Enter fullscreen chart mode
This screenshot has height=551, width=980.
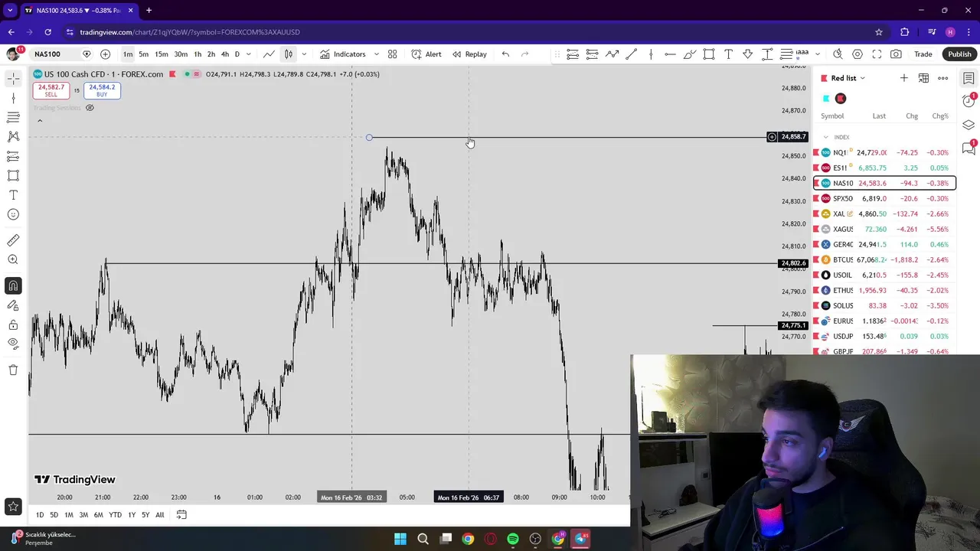point(877,54)
